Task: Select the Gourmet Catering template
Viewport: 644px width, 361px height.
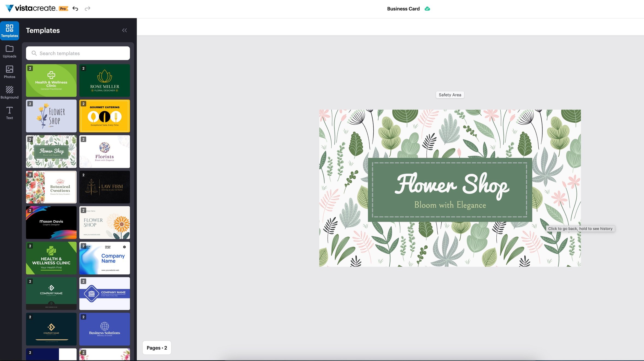Action: point(105,116)
